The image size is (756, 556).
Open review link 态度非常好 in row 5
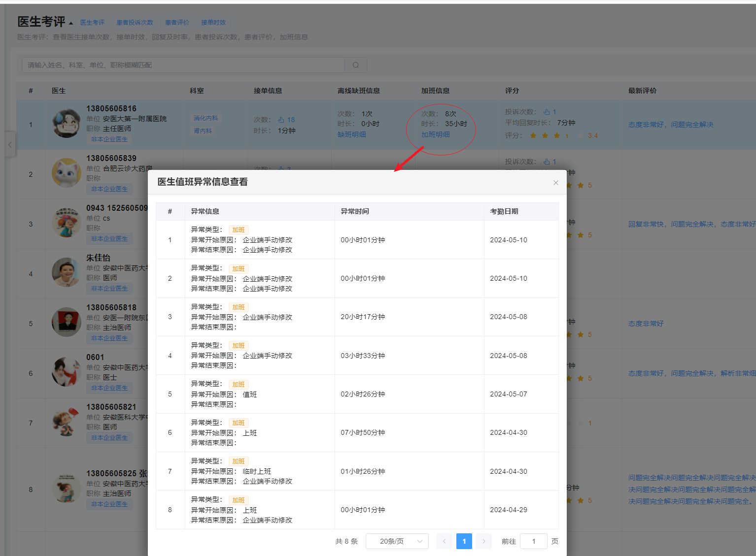tap(646, 324)
